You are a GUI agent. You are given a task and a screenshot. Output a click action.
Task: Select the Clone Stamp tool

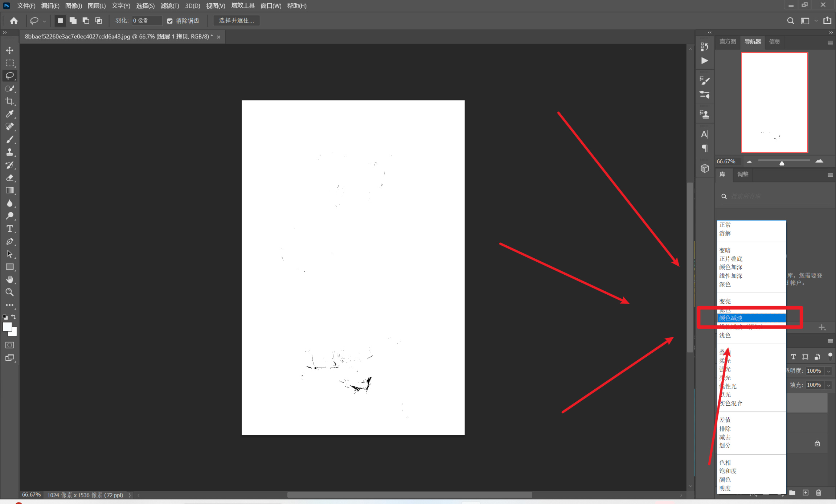(x=10, y=152)
